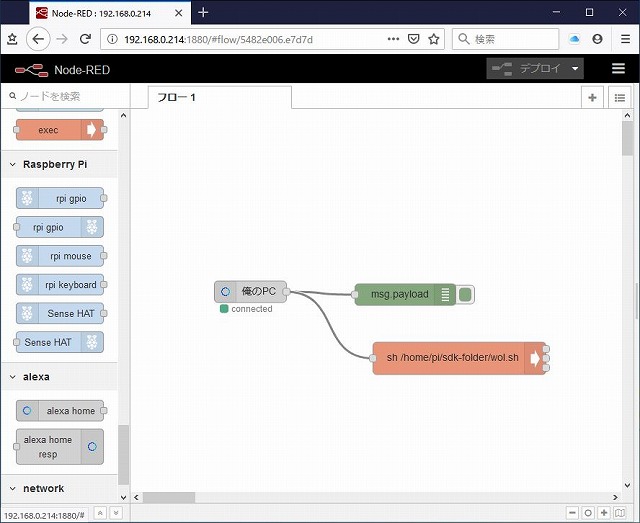The height and width of the screenshot is (523, 640).
Task: Zoom in the canvas
Action: (x=604, y=513)
